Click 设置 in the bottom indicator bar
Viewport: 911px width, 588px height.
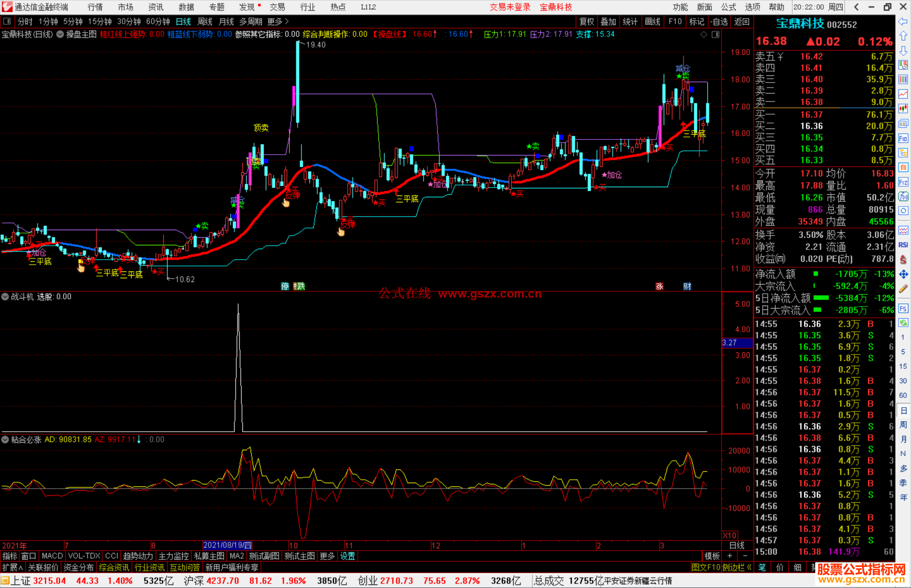(x=348, y=556)
